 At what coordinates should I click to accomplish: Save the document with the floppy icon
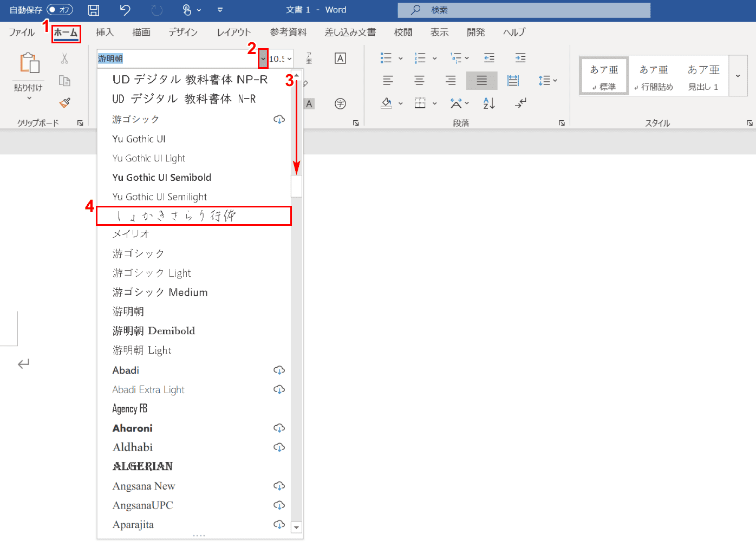click(93, 10)
